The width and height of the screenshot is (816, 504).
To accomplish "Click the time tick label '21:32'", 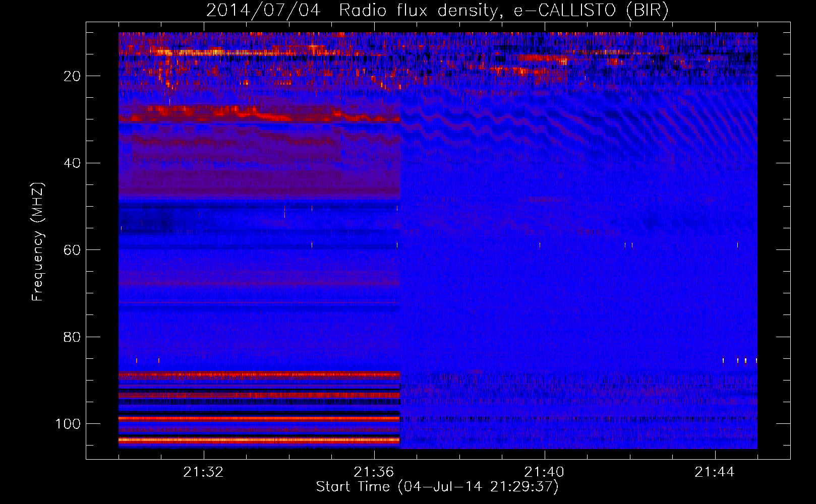I will [x=203, y=472].
